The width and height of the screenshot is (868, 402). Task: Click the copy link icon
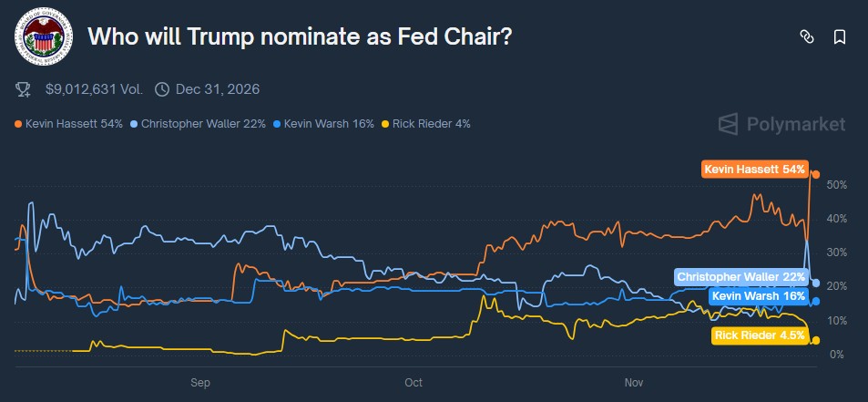(806, 36)
